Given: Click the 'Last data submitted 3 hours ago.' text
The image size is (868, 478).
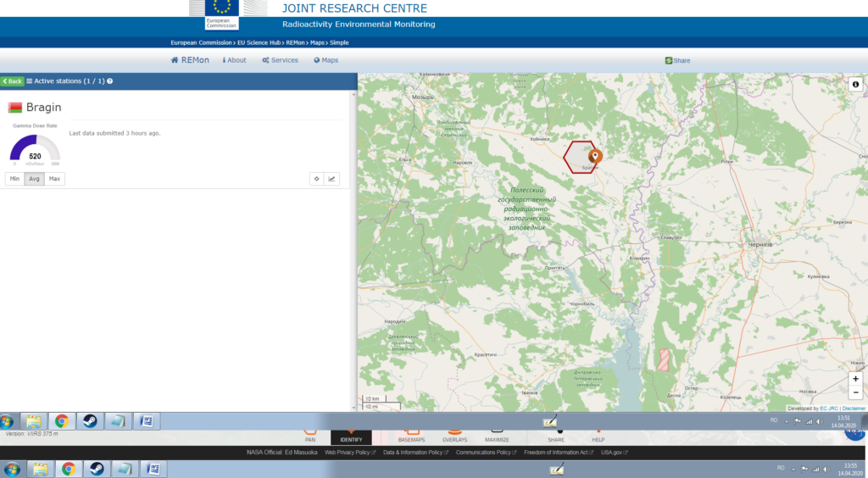Looking at the screenshot, I should 114,133.
